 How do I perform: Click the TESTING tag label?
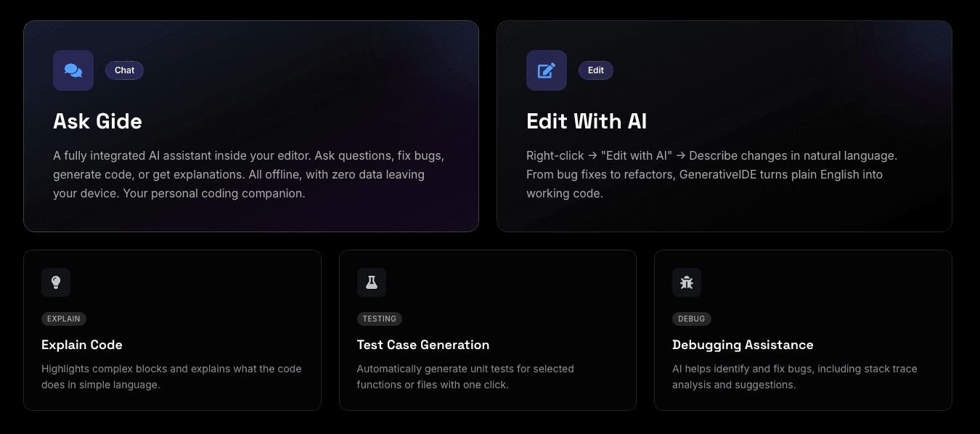point(380,319)
